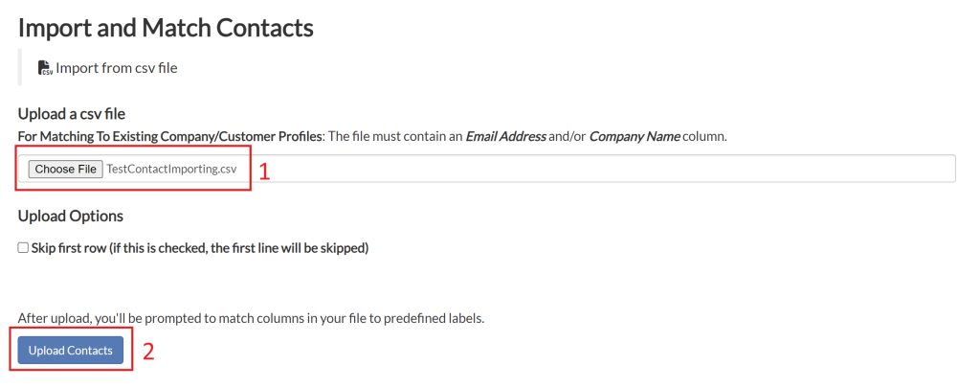This screenshot has width=980, height=388.
Task: Click the Import from csv file label
Action: point(116,68)
